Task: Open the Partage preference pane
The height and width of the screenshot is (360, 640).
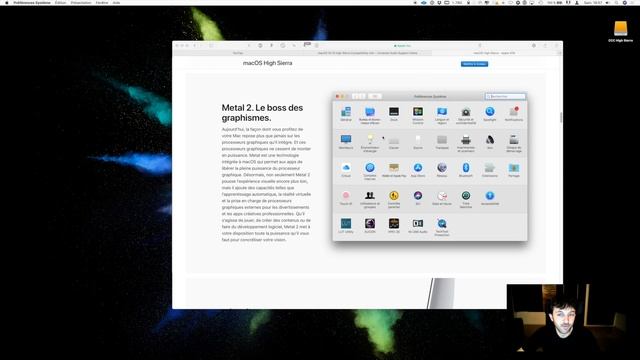Action: pos(514,170)
